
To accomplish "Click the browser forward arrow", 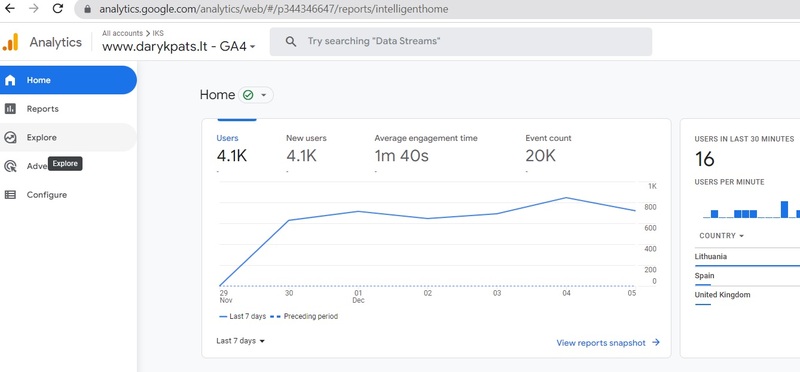I will pyautogui.click(x=34, y=9).
